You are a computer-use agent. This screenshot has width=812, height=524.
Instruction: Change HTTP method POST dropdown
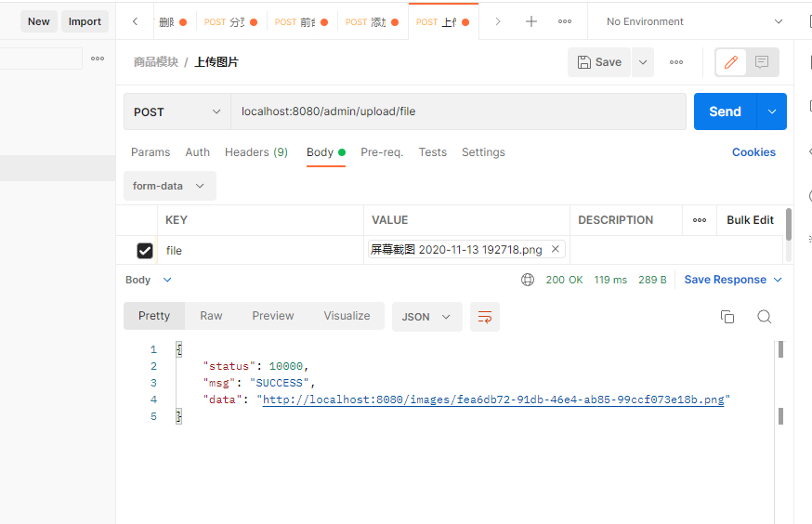pyautogui.click(x=177, y=111)
